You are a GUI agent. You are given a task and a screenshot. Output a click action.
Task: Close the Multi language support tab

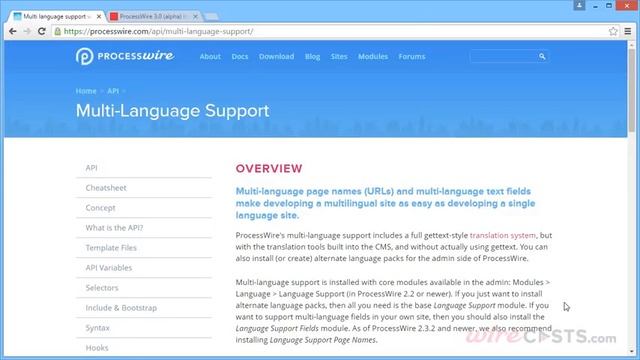click(x=98, y=16)
